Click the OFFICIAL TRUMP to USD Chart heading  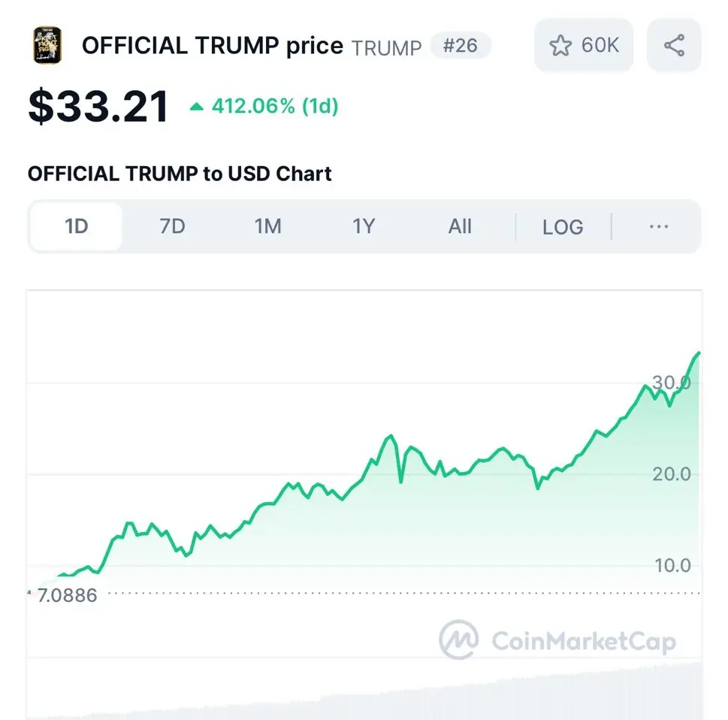pyautogui.click(x=180, y=174)
